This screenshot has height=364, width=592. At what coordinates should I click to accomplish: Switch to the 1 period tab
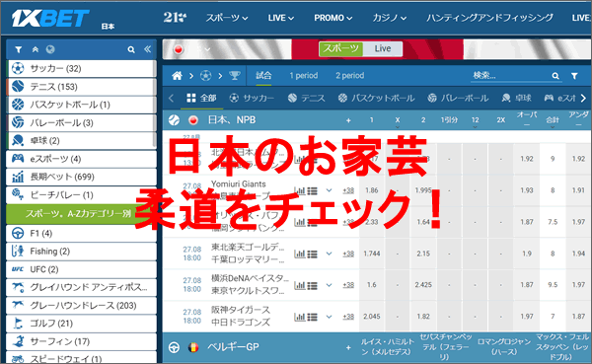tap(304, 76)
